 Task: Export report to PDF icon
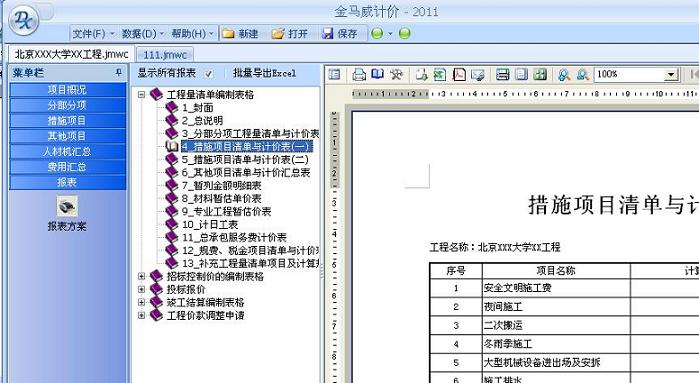459,74
